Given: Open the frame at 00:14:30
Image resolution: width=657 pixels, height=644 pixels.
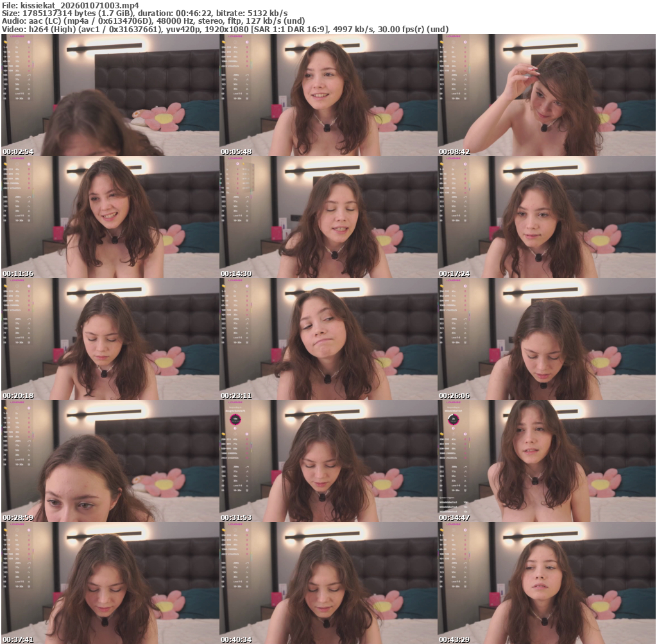Looking at the screenshot, I should click(x=328, y=217).
